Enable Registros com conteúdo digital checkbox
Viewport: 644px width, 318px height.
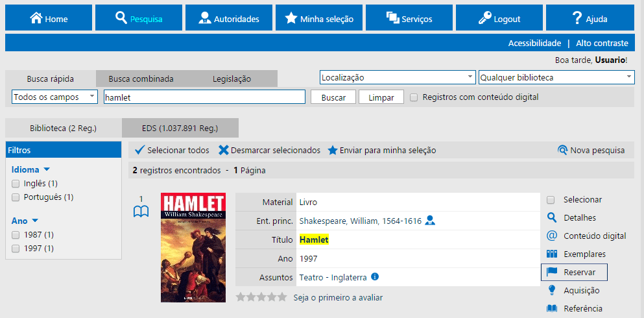(x=414, y=97)
